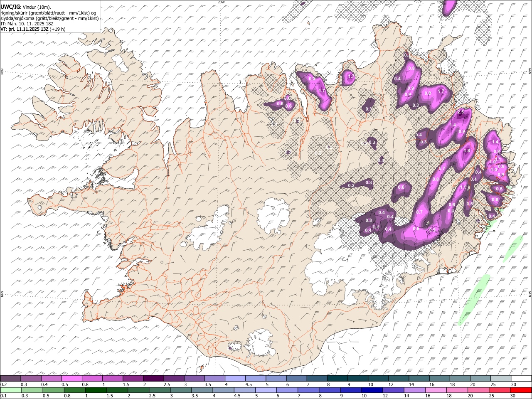
Task: Pick the 7 swatch in the lower legend row
Action: tap(308, 390)
